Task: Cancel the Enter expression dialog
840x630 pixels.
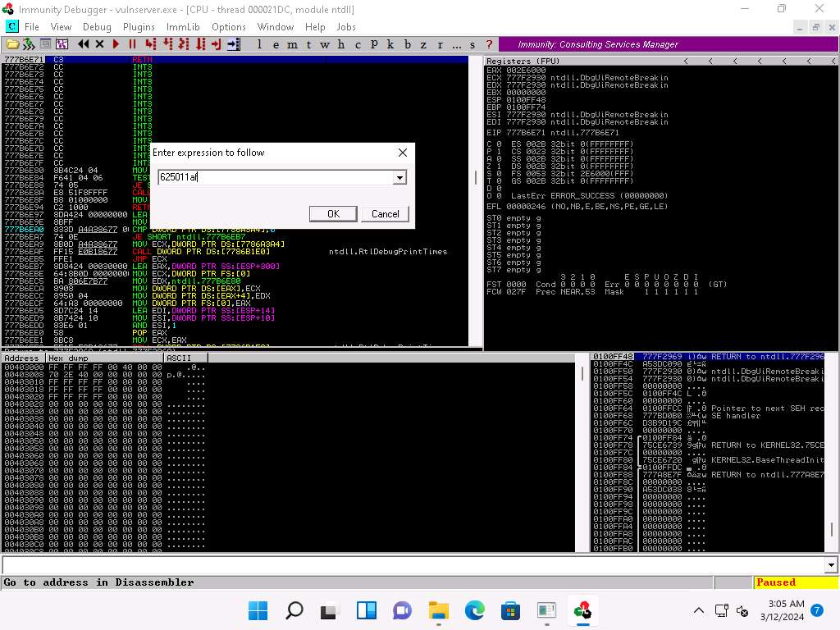Action: tap(385, 214)
